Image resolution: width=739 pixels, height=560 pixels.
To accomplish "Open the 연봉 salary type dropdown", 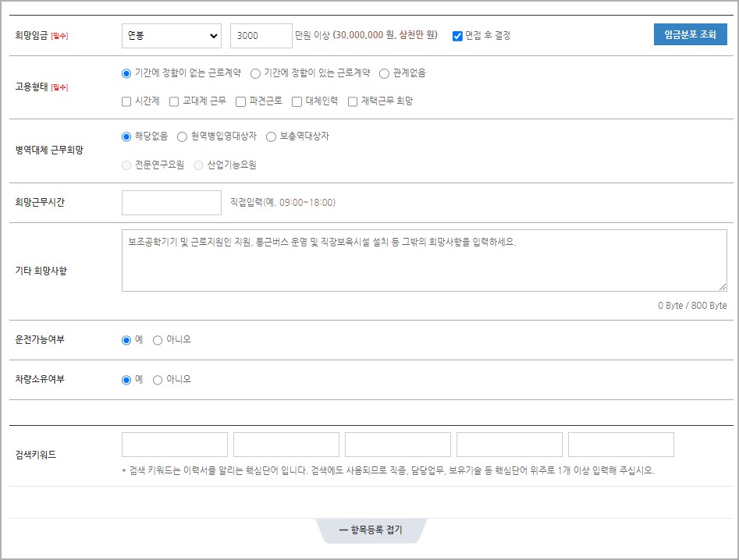I will 172,35.
